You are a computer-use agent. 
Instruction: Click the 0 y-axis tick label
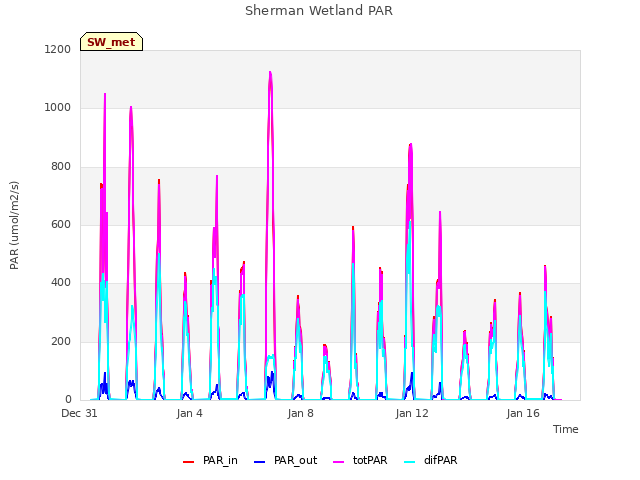point(68,400)
